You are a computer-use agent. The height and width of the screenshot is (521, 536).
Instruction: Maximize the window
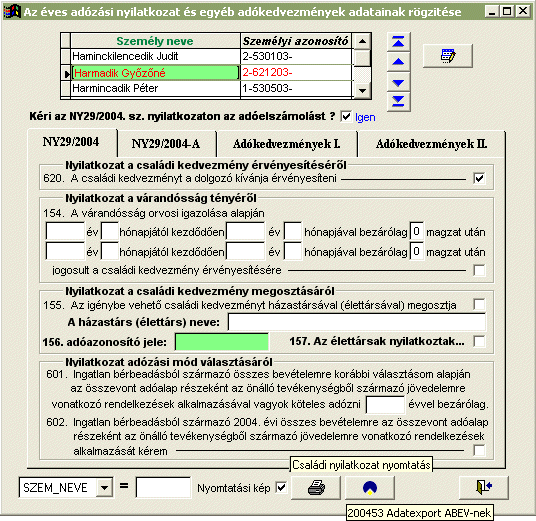pyautogui.click(x=507, y=11)
